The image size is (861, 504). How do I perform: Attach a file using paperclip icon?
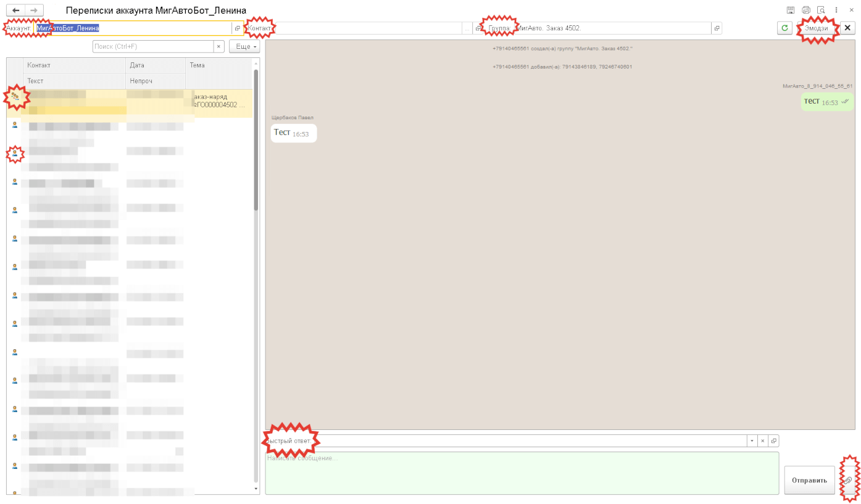[x=849, y=480]
